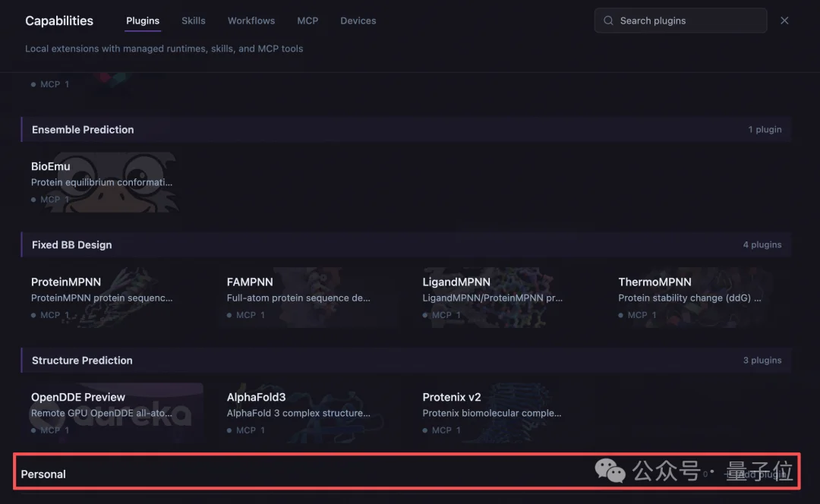Click the MCP 1 badge under ThermoMPNN

click(x=638, y=315)
